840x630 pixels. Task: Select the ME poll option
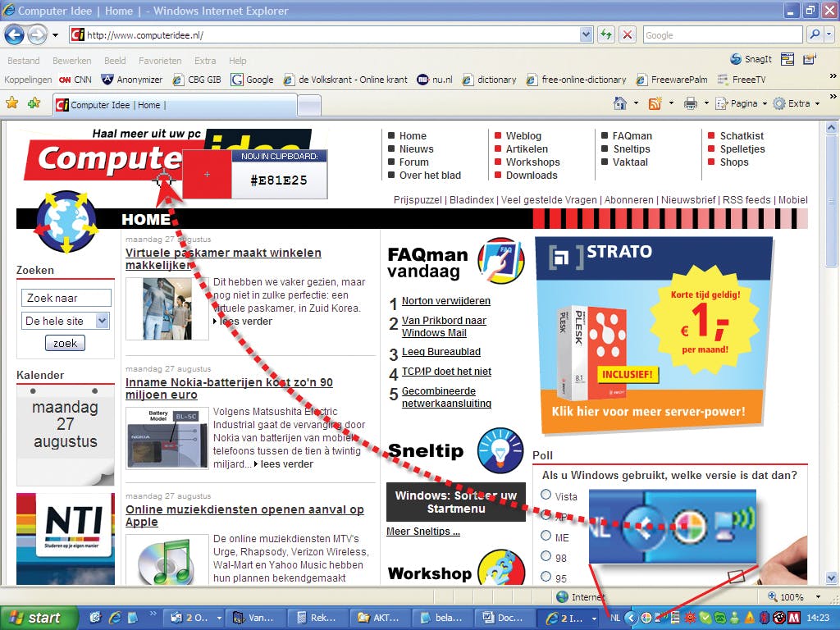click(546, 535)
